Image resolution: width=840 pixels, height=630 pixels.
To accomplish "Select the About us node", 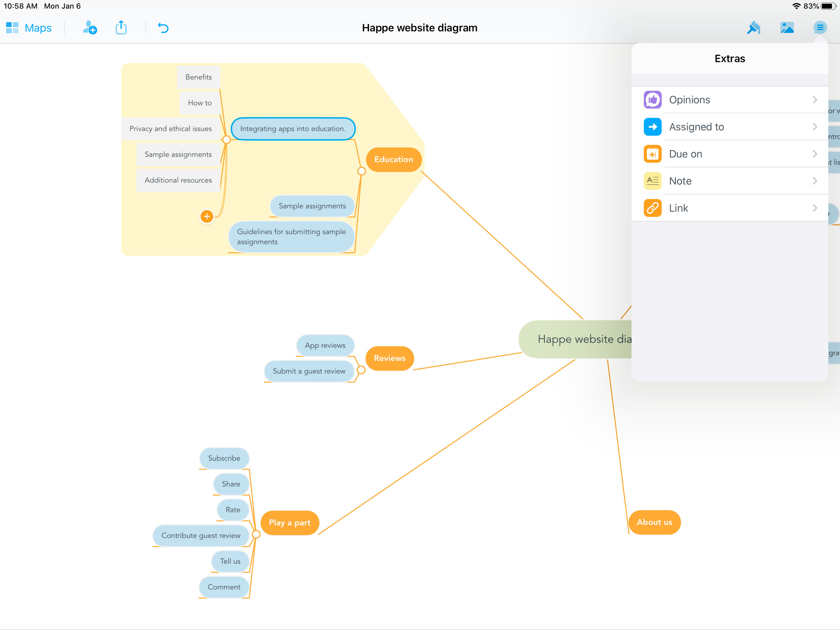I will 654,522.
